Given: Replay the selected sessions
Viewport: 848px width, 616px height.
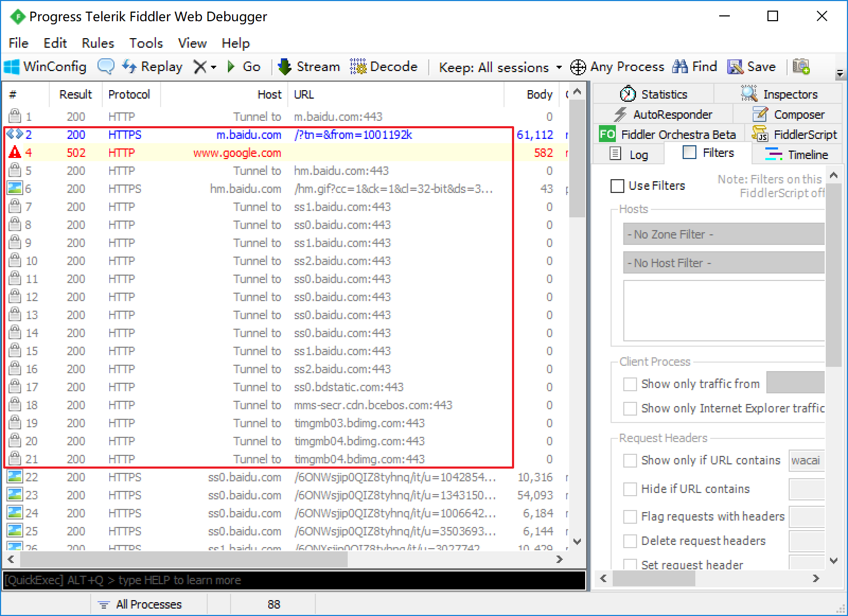Looking at the screenshot, I should tap(152, 67).
